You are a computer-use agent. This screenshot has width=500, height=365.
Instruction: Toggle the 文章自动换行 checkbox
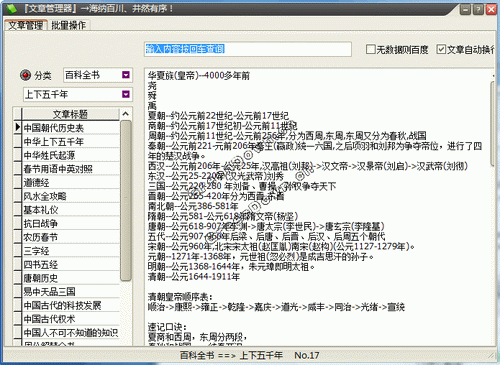(x=441, y=50)
